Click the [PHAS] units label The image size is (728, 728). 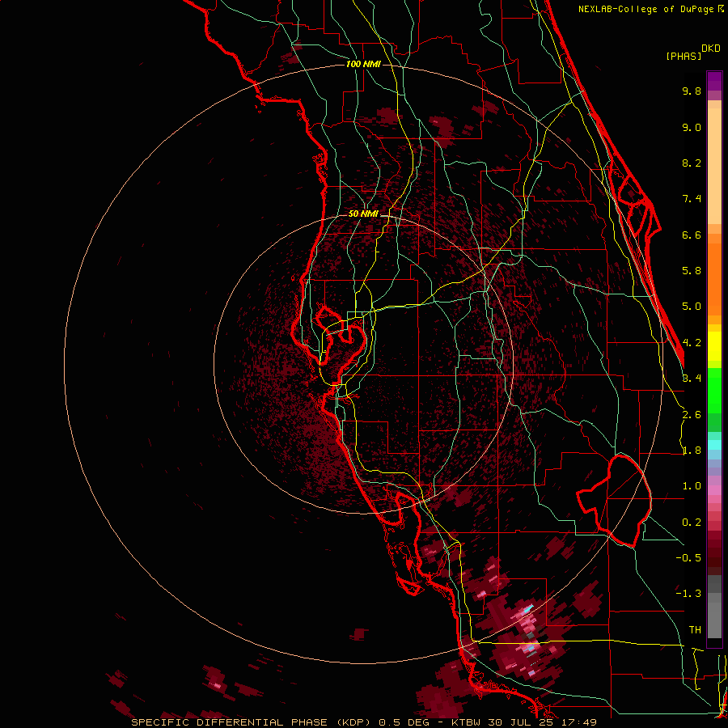tap(684, 56)
